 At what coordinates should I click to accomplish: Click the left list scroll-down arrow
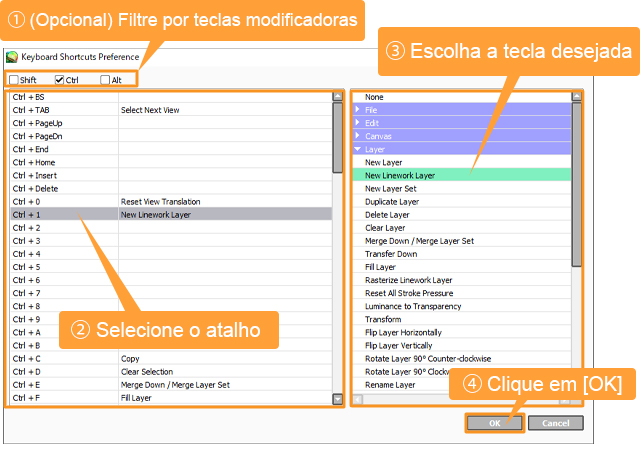pos(338,398)
